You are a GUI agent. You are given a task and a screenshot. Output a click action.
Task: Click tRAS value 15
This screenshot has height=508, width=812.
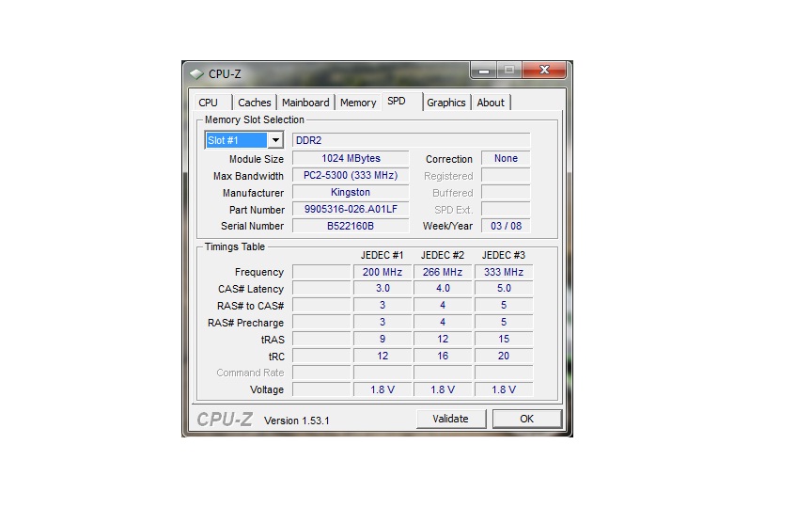pyautogui.click(x=504, y=339)
